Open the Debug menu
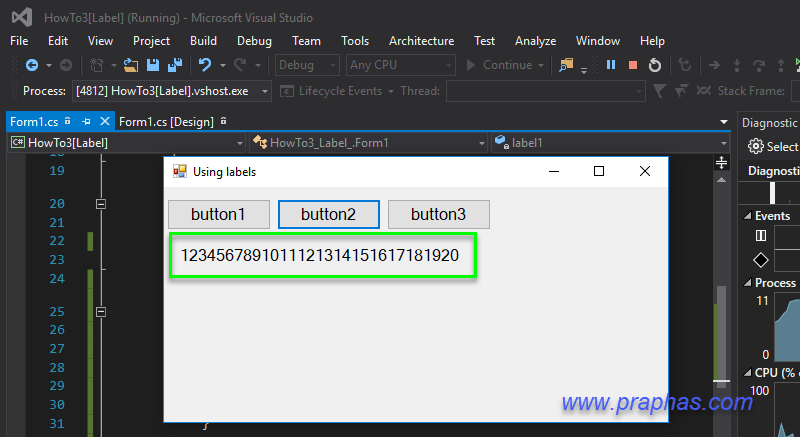This screenshot has width=800, height=437. (x=254, y=41)
